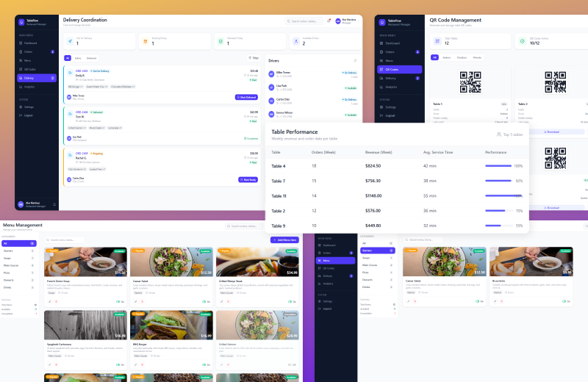588x382 pixels.
Task: Switch to the Active tab in Delivery Coordination
Action: 78,57
